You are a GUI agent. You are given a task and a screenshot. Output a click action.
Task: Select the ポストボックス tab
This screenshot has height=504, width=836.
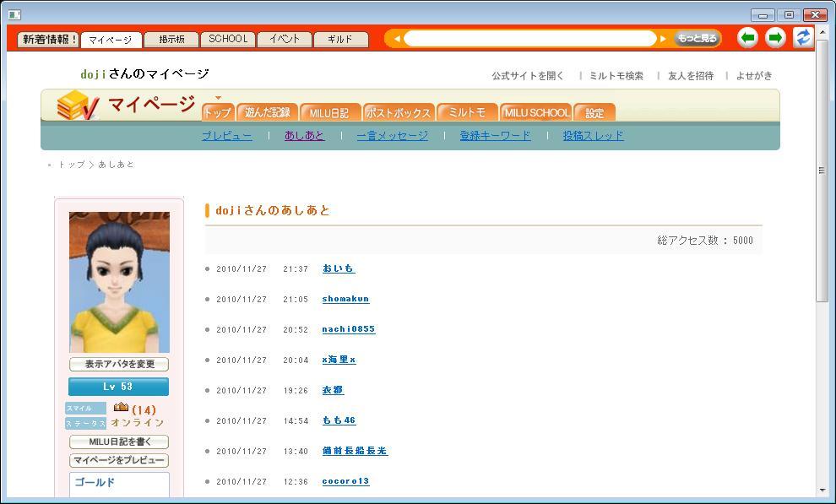click(399, 112)
